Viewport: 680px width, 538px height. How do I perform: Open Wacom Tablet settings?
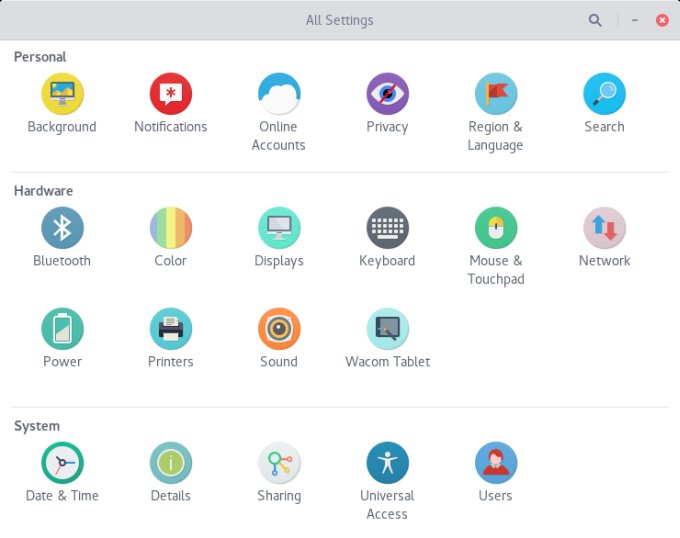click(387, 329)
